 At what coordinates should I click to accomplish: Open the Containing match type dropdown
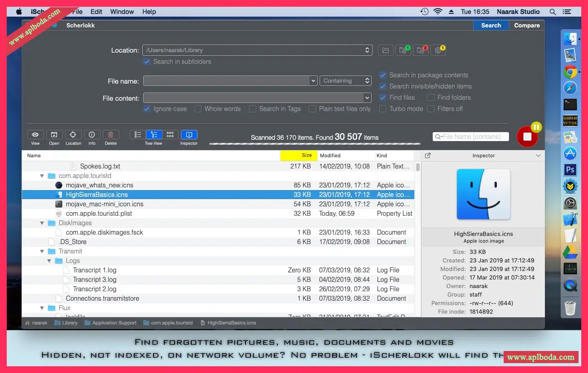pos(345,81)
